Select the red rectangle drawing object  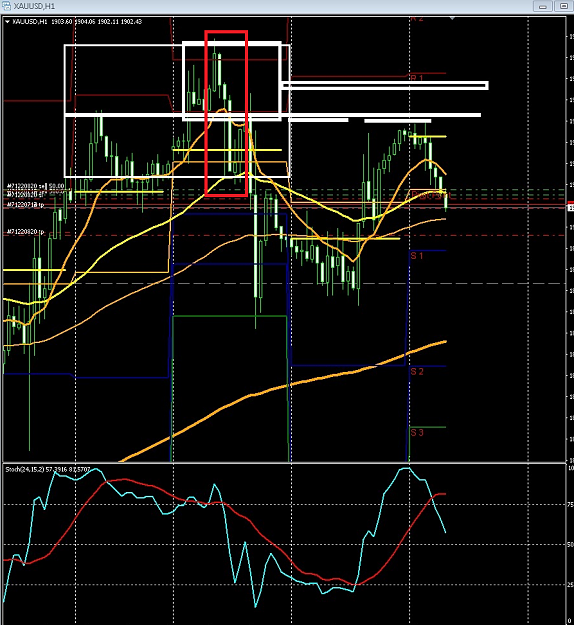[x=226, y=113]
